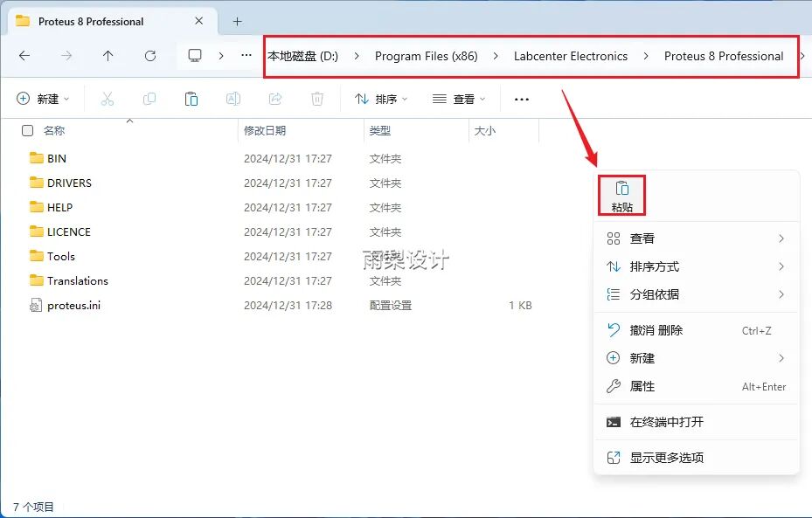Click the back navigation arrow
812x518 pixels.
pos(25,56)
